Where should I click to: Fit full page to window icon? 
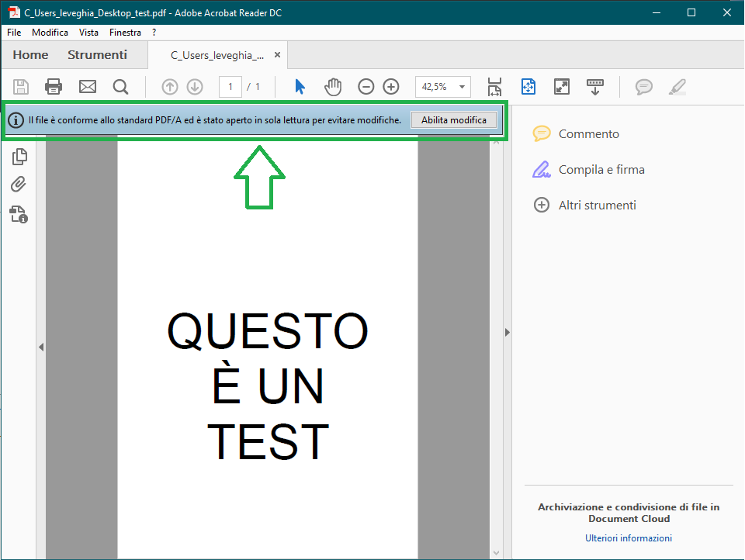[528, 87]
